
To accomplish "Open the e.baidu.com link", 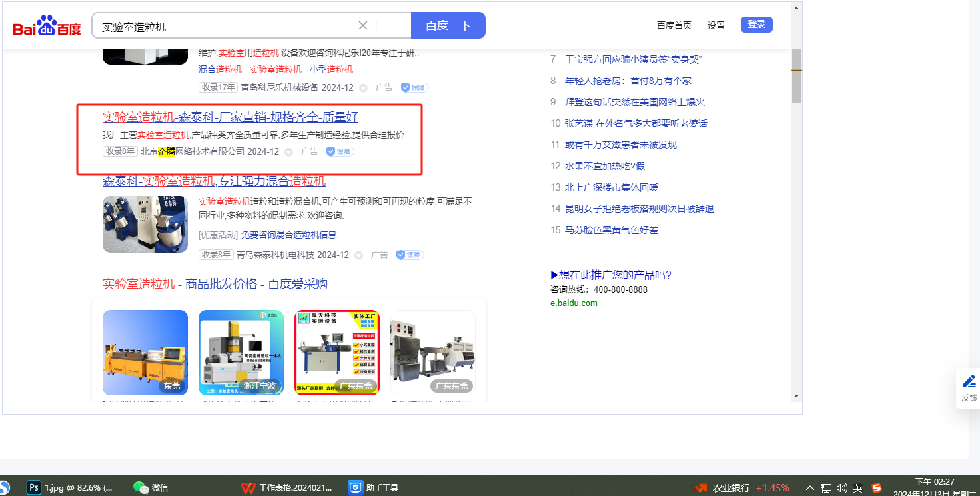I will (574, 303).
